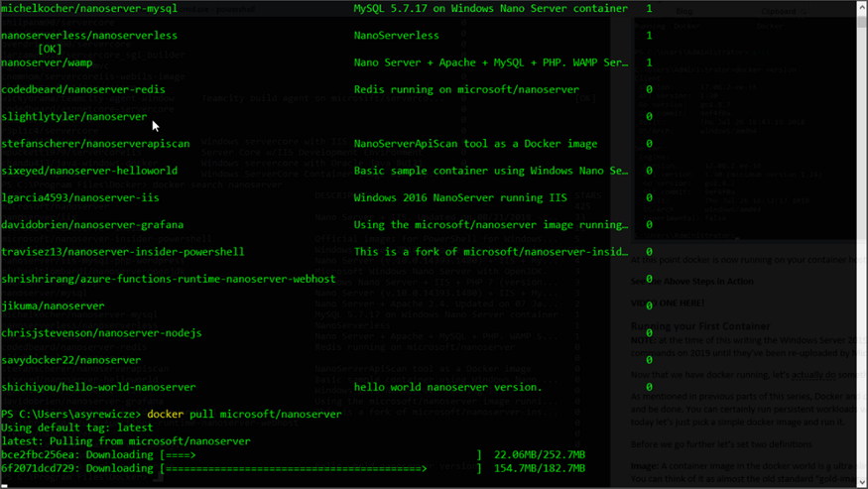Click the bce2fbc256ea download progress bar
This screenshot has height=489, width=868.
coord(320,455)
